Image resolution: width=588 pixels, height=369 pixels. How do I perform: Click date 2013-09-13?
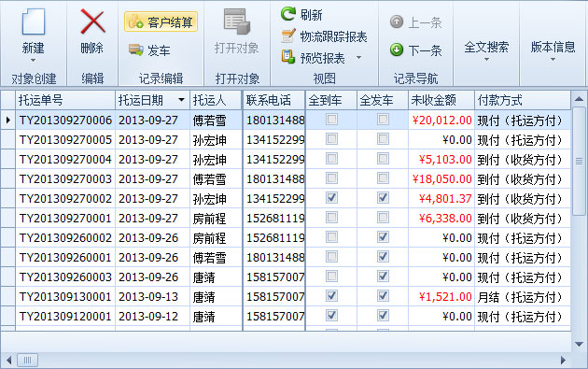pyautogui.click(x=148, y=297)
